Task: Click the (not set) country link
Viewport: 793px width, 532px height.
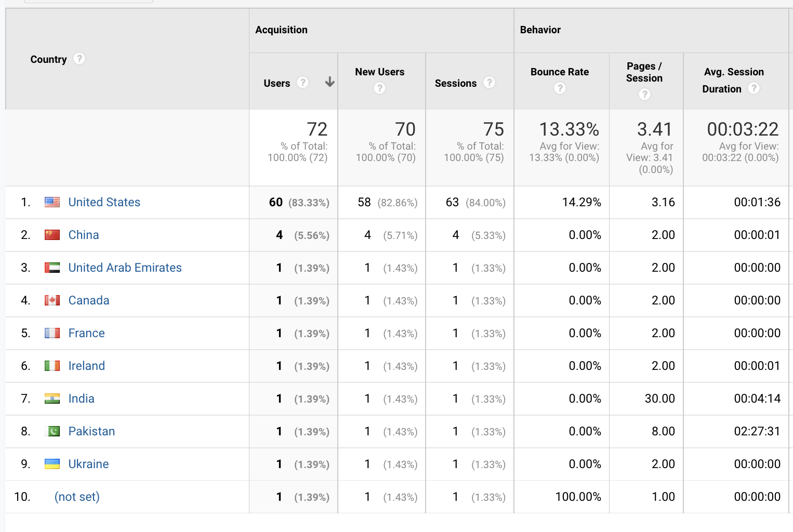Action: click(77, 497)
